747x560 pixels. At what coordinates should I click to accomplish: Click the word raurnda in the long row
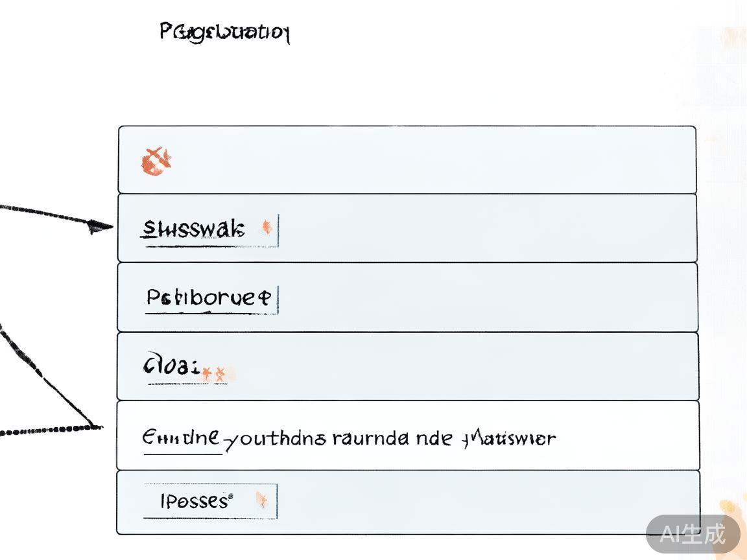point(370,439)
